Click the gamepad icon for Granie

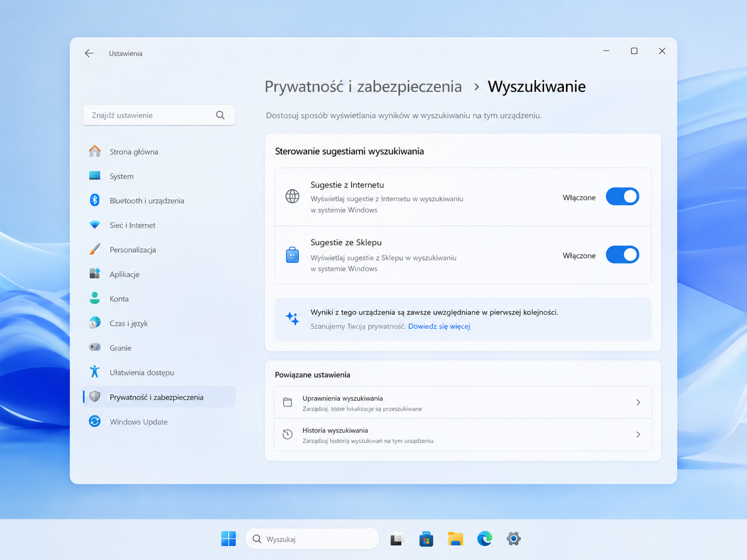pos(95,347)
